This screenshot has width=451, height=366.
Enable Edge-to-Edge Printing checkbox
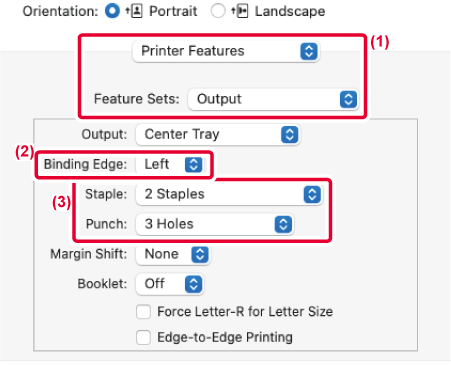click(143, 337)
